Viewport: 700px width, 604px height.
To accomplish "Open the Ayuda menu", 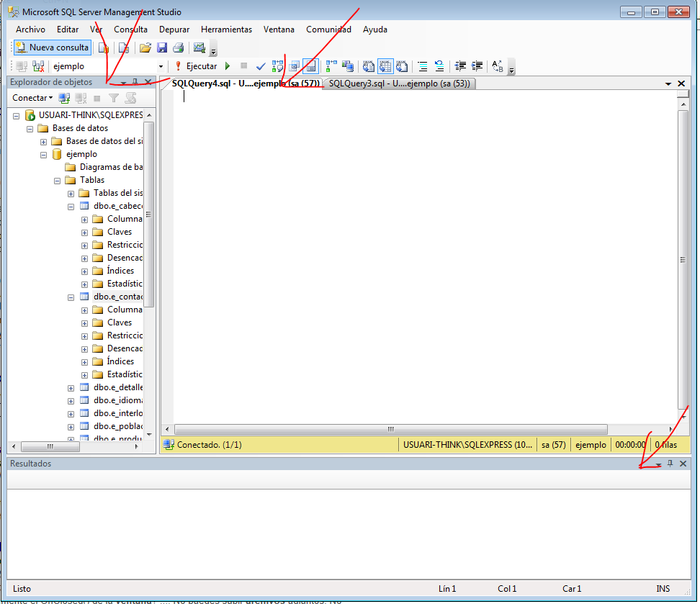I will pyautogui.click(x=375, y=30).
